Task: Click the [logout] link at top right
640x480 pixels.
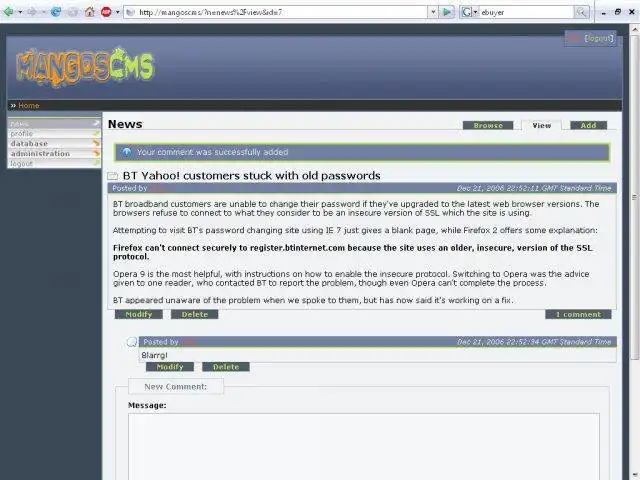Action: pyautogui.click(x=599, y=38)
